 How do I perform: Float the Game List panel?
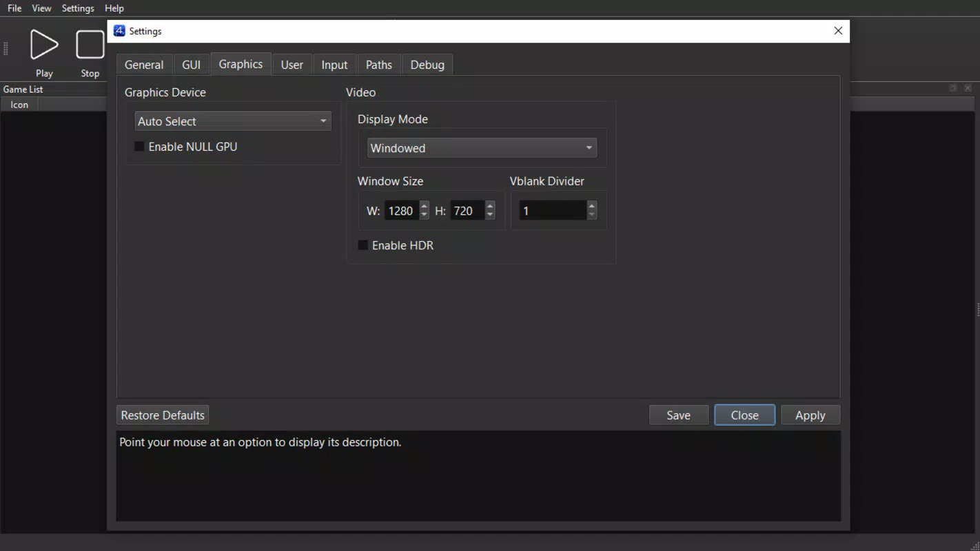953,88
